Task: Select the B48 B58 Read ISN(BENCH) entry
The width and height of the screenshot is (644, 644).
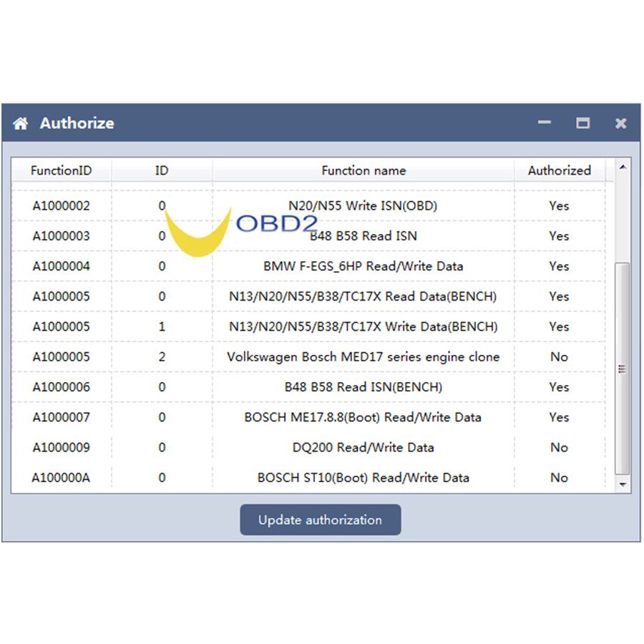Action: (363, 387)
